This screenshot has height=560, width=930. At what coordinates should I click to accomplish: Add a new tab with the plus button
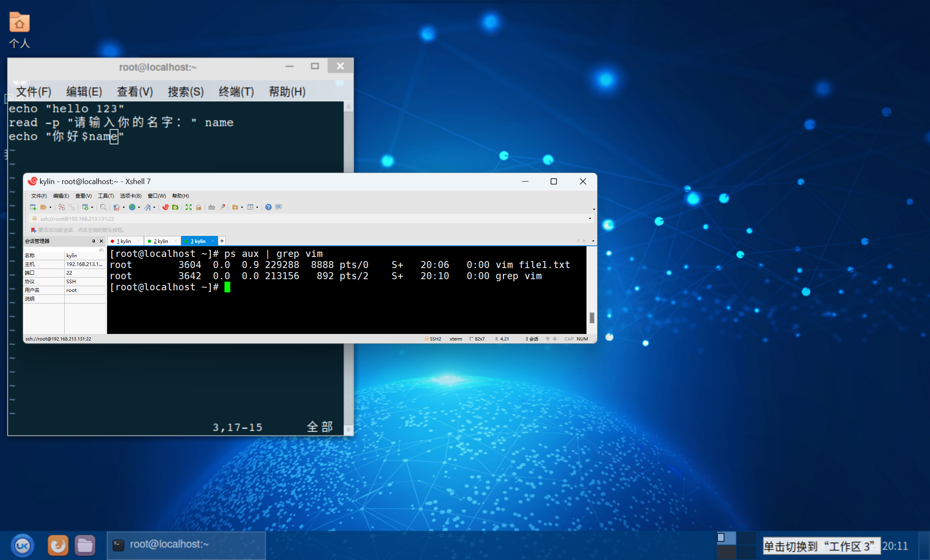(222, 241)
